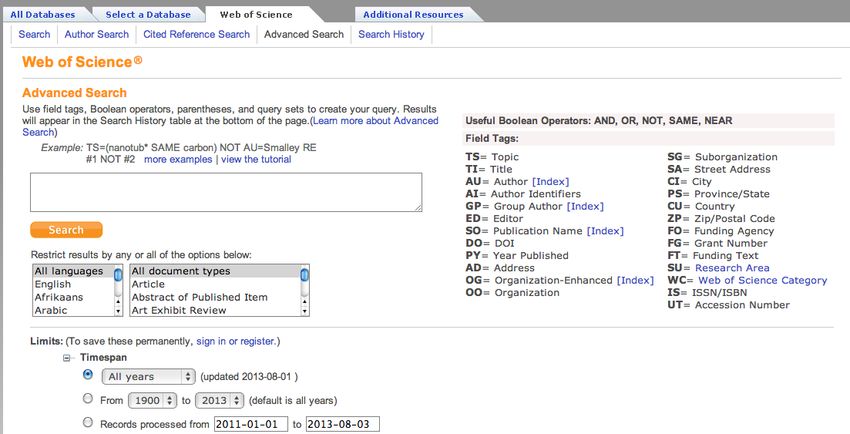
Task: Open the view the tutorial link
Action: click(256, 159)
